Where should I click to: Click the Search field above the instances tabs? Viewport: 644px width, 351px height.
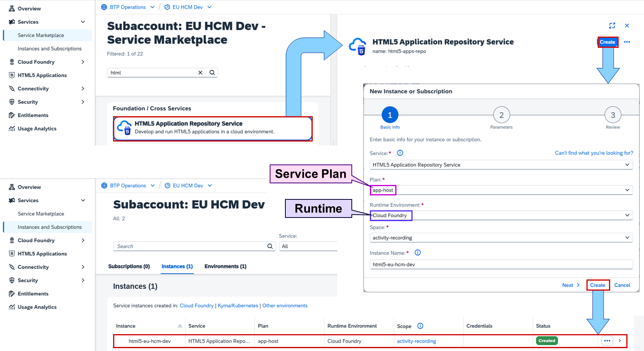click(194, 246)
